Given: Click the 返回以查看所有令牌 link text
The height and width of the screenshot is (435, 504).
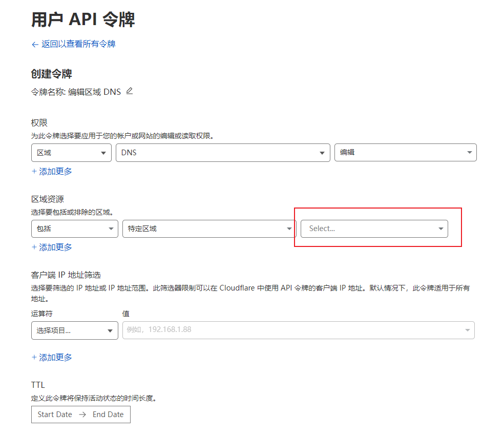Looking at the screenshot, I should tap(78, 44).
